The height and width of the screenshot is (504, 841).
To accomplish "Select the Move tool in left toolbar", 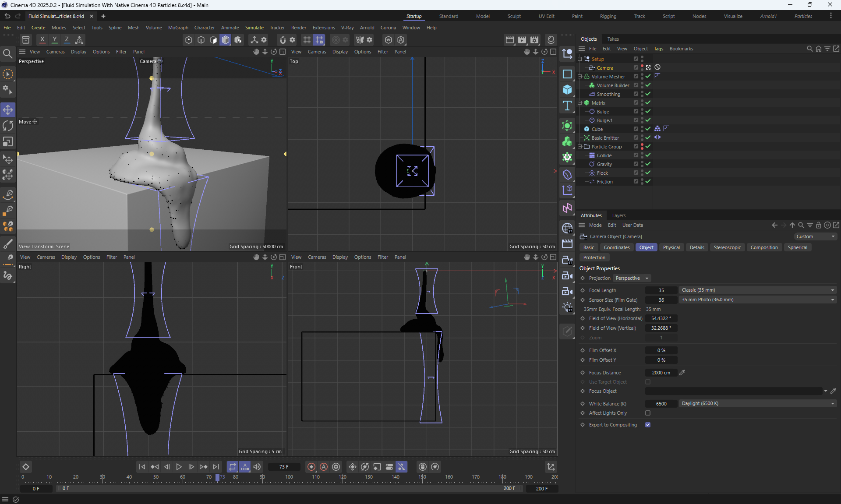I will [8, 109].
